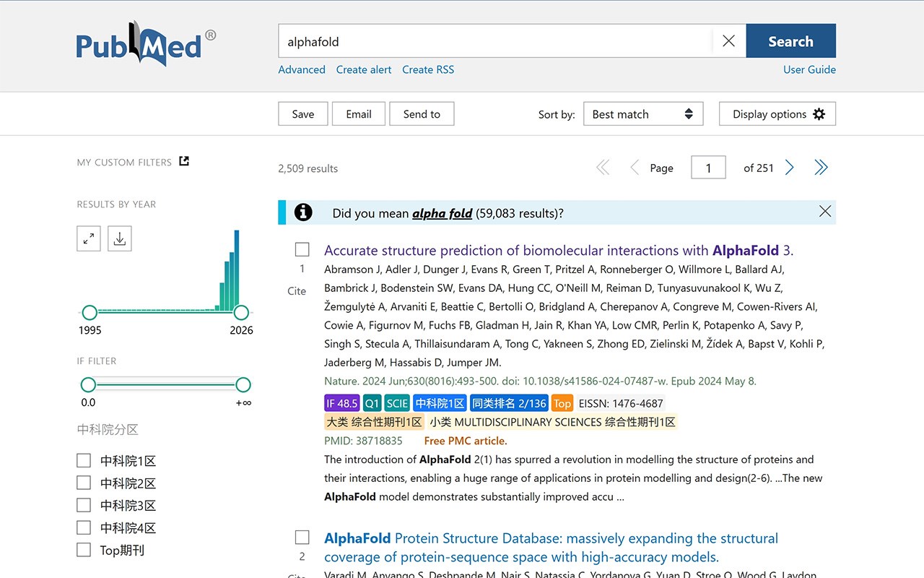The height and width of the screenshot is (578, 924).
Task: Click the Save button
Action: [x=303, y=114]
